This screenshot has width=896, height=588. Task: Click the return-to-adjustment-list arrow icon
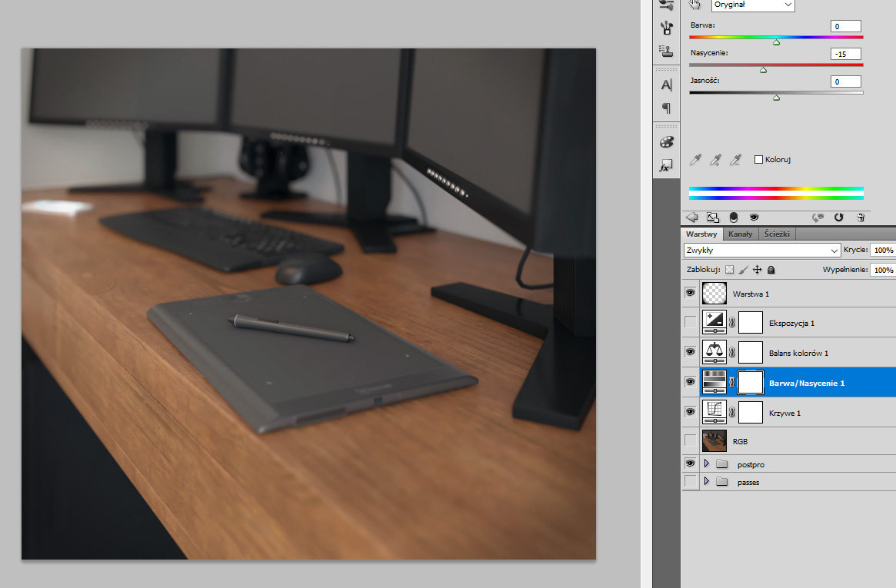[x=692, y=217]
